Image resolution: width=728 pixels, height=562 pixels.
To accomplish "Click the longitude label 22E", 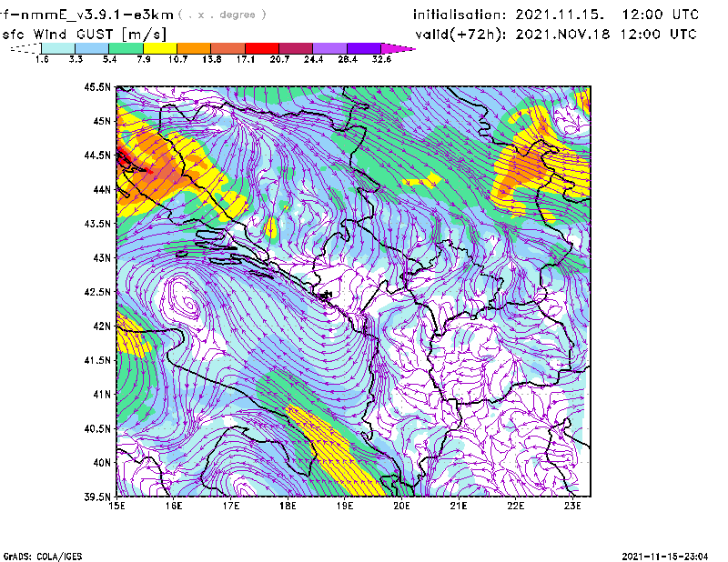I will click(515, 506).
